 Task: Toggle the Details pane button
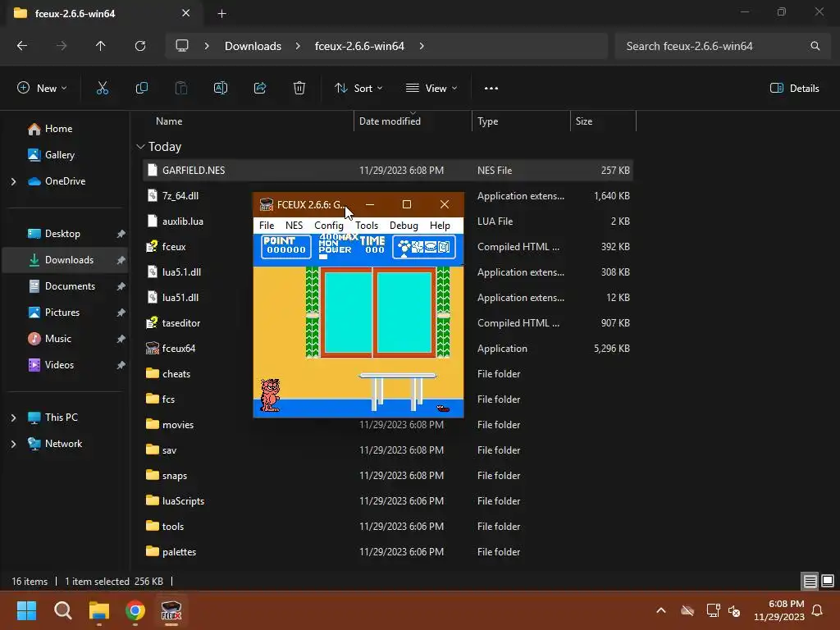point(794,89)
